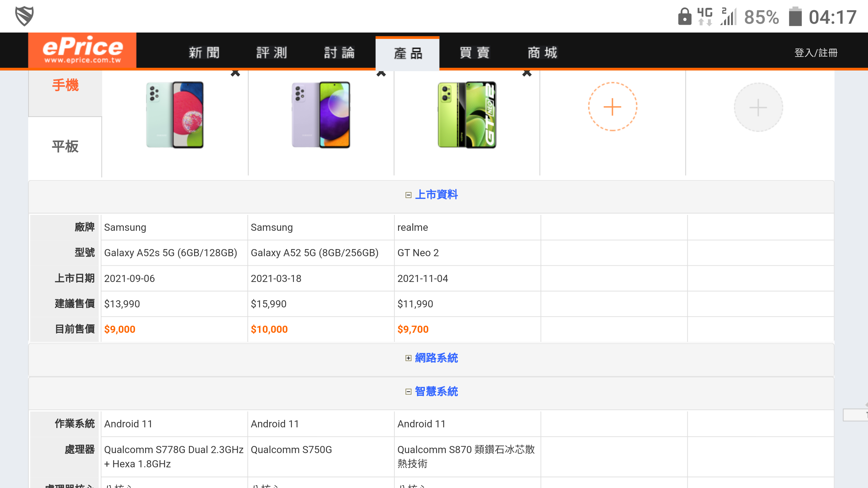Tap the battery icon in status bar
The image size is (868, 488).
click(795, 17)
